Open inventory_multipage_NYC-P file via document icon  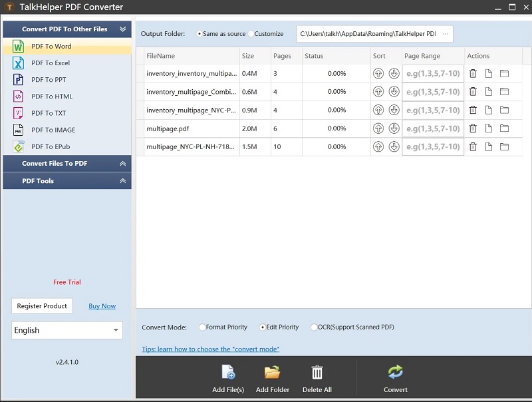coord(489,110)
